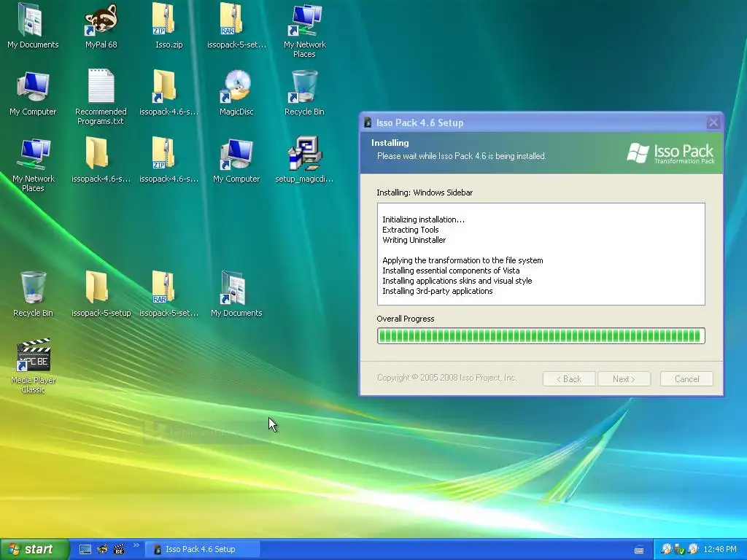The height and width of the screenshot is (560, 747).
Task: Click the 12:48 PM system clock
Action: (x=720, y=550)
